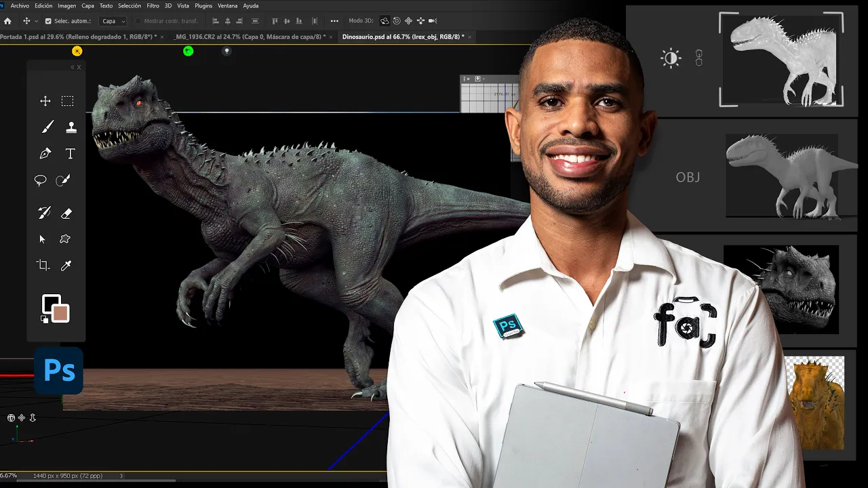Select the Move tool in the floating toolbox

45,101
